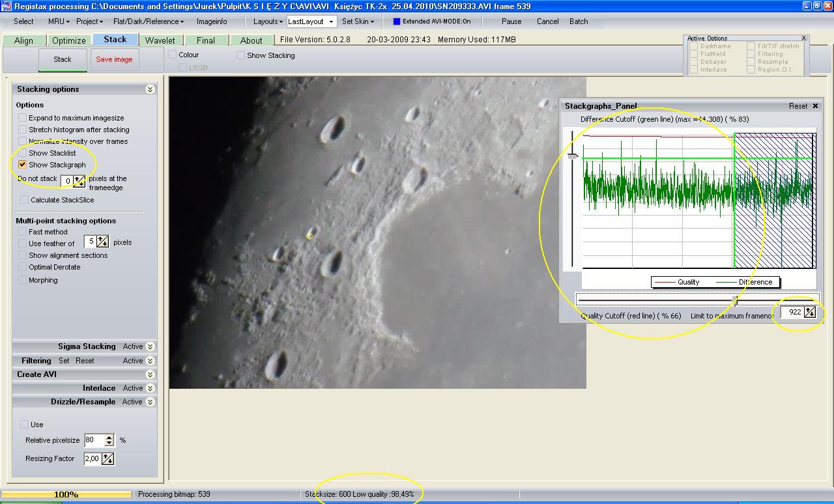This screenshot has height=504, width=834.
Task: Click the moon image preview
Action: pos(378,232)
